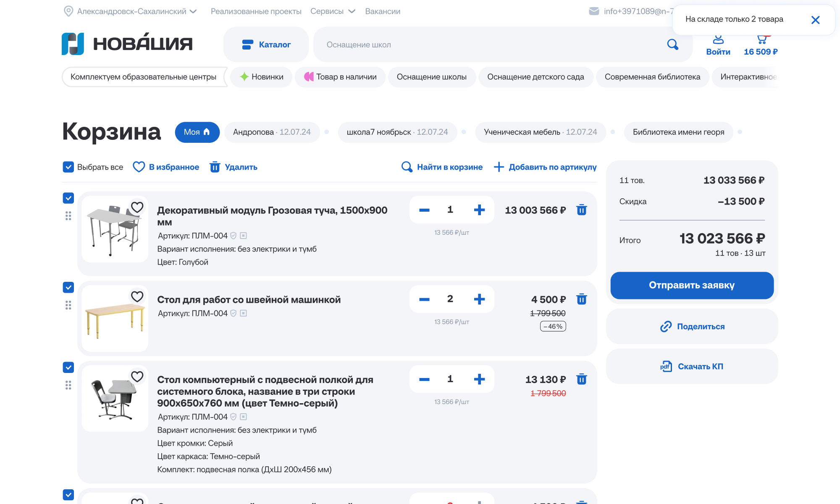
Task: Open cart showing 16 509 ₽
Action: point(761,46)
